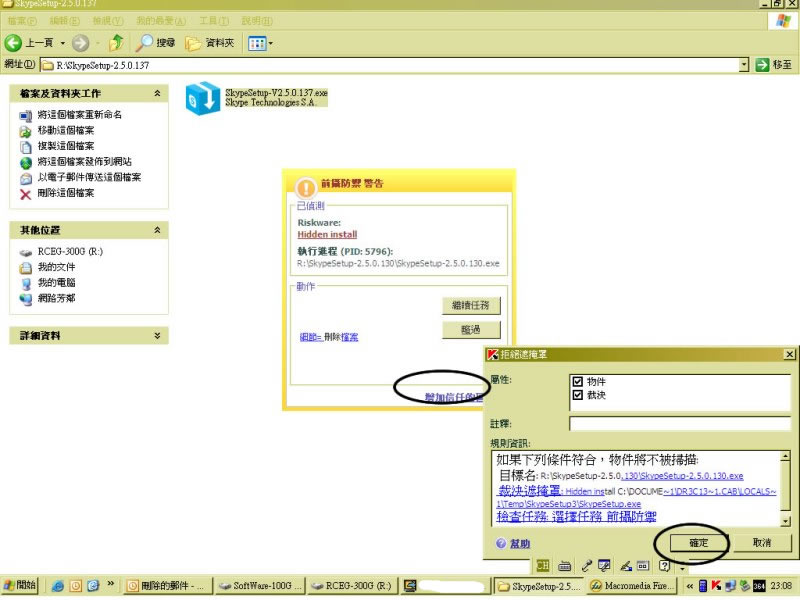The image size is (800, 600).
Task: Open the 編輯(E) menu
Action: point(64,21)
